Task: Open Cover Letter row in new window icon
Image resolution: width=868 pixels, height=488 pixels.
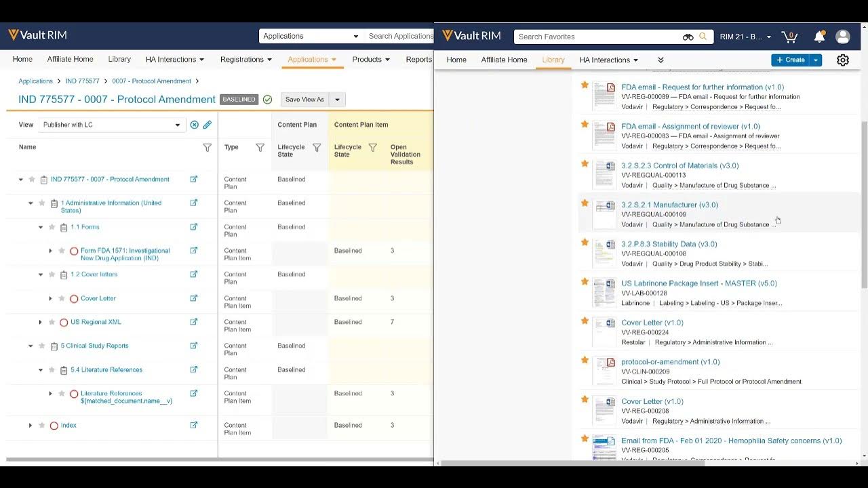Action: coord(193,298)
